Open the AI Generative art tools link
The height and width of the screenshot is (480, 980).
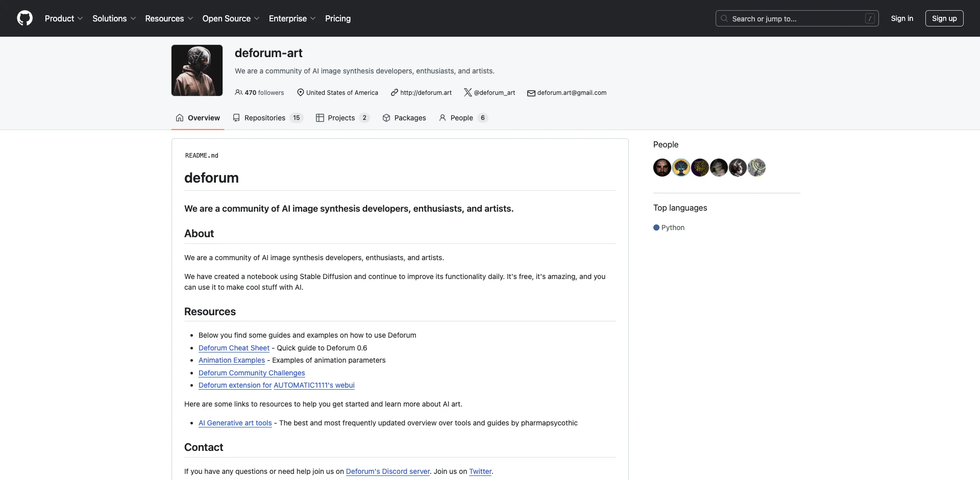tap(235, 423)
